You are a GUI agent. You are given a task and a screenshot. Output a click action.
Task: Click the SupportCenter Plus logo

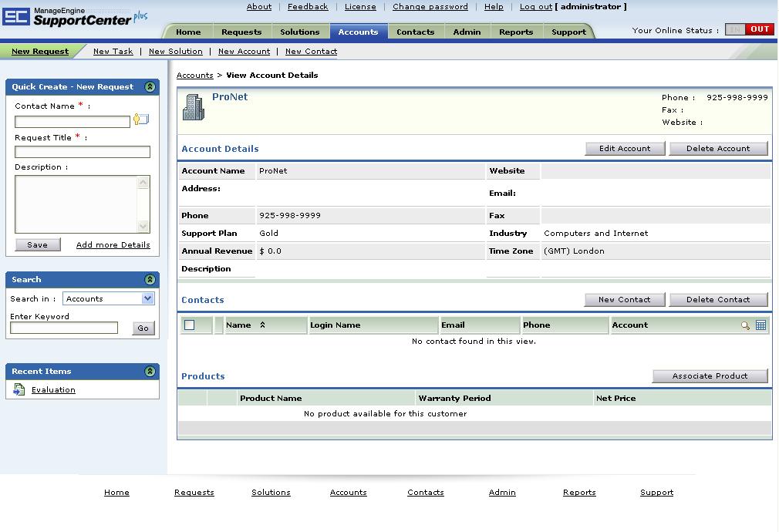point(74,17)
